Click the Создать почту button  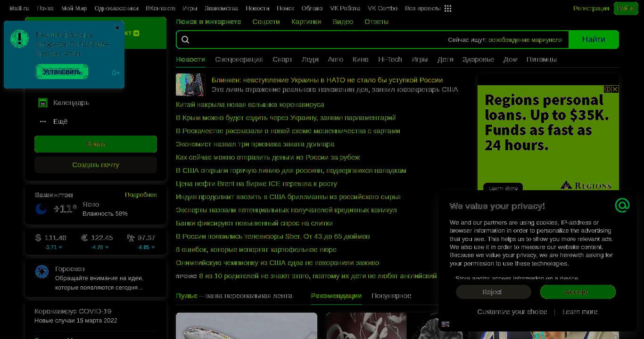[96, 165]
